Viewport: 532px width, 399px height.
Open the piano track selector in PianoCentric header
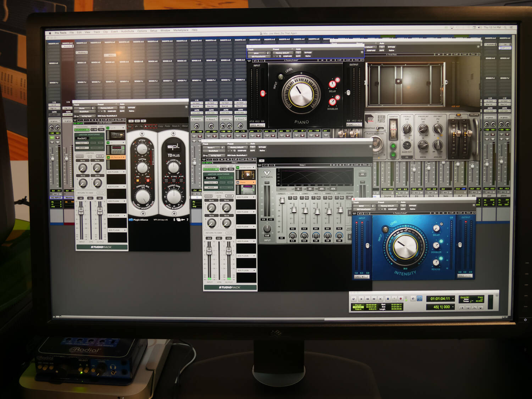(258, 53)
